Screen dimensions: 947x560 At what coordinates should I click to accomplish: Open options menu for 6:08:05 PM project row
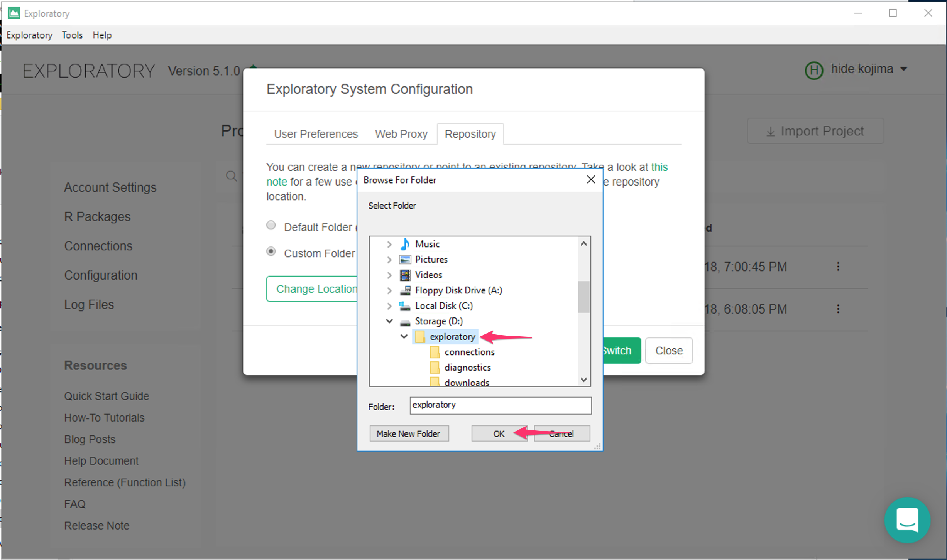tap(838, 309)
